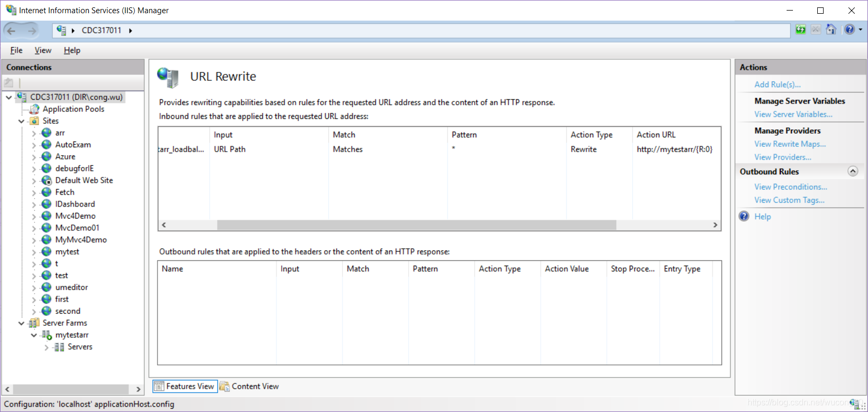Click the globe icon of the mytest site
Image resolution: width=868 pixels, height=412 pixels.
coord(47,252)
